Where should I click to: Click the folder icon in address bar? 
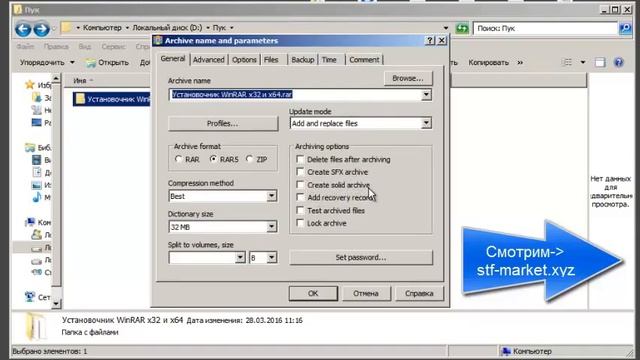pos(66,28)
